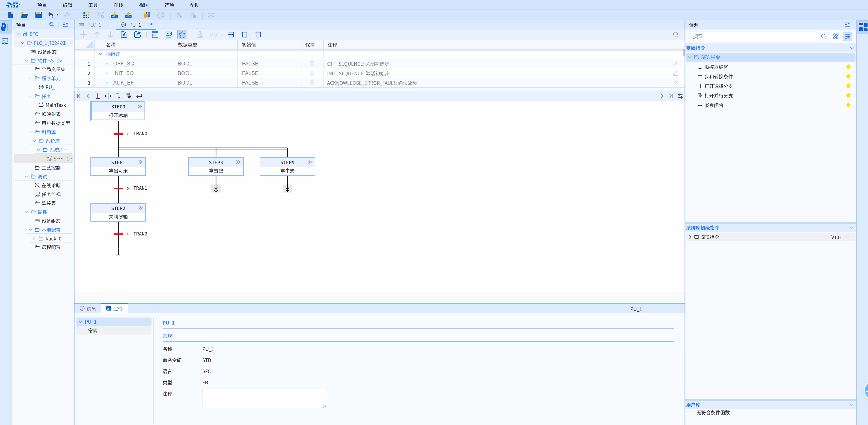Click the step and transition icon in the SFC toolbar

(x=108, y=96)
